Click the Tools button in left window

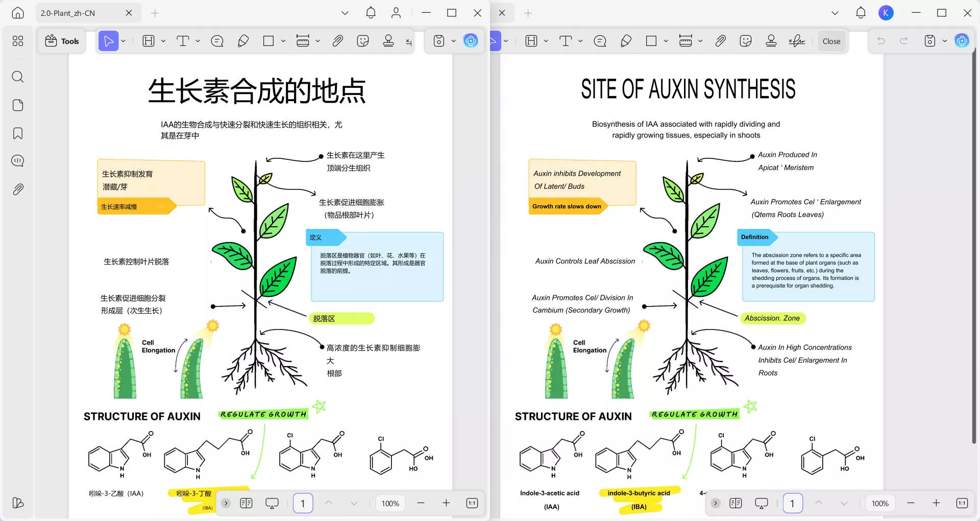pyautogui.click(x=62, y=41)
